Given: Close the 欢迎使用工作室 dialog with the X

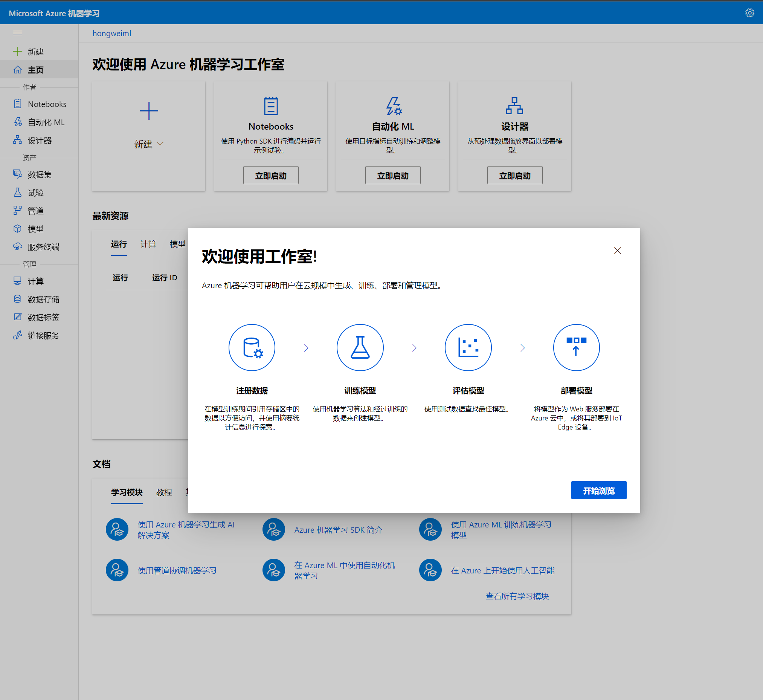Looking at the screenshot, I should coord(618,251).
